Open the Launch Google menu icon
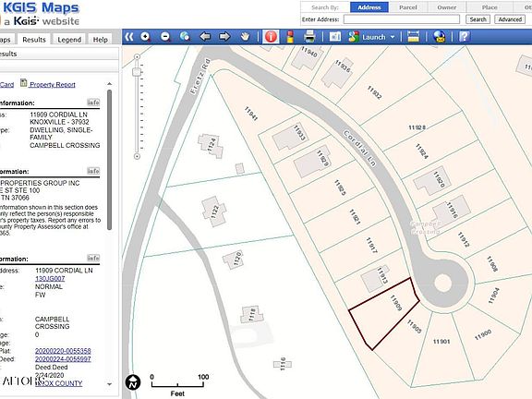 pyautogui.click(x=354, y=37)
